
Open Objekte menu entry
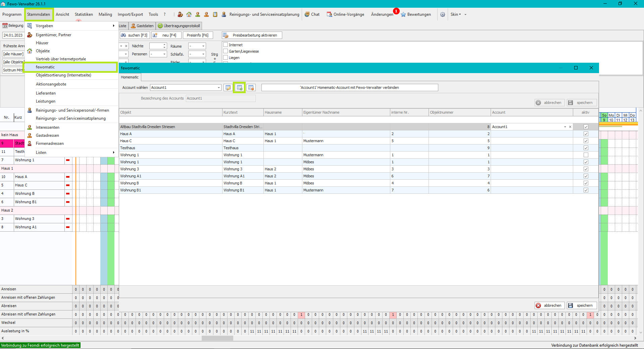(43, 51)
